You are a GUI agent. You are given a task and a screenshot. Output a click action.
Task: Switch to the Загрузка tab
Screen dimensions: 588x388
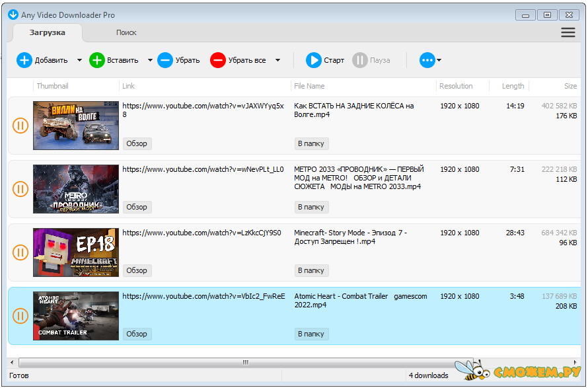48,32
